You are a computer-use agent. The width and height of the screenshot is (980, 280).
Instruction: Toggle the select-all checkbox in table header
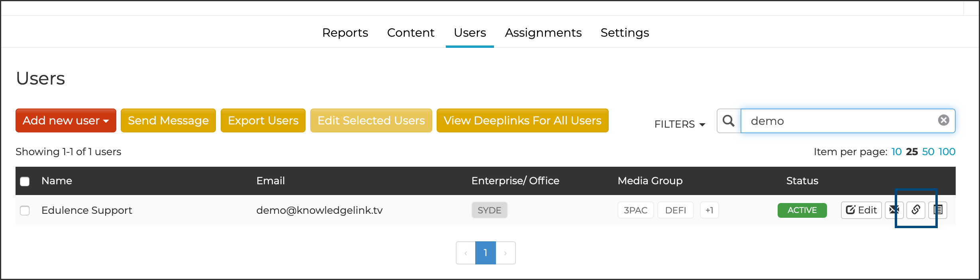(x=25, y=181)
